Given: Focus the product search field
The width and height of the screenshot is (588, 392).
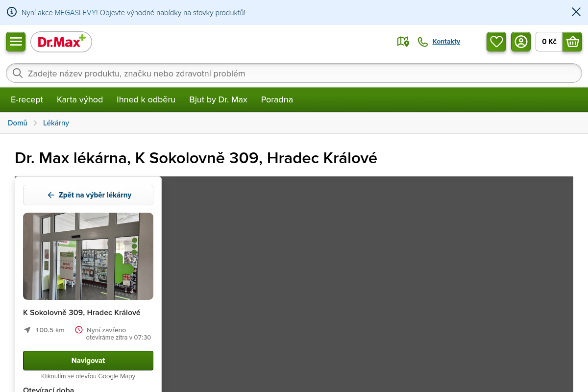Looking at the screenshot, I should click(x=294, y=73).
